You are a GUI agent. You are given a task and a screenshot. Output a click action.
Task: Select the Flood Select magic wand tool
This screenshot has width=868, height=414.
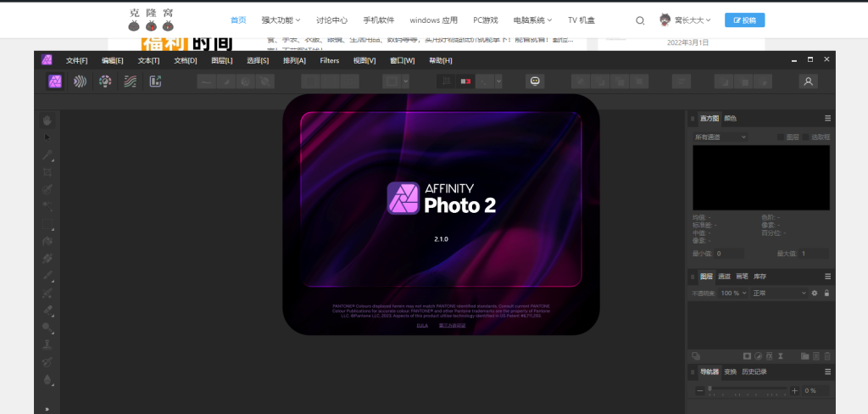point(47,207)
